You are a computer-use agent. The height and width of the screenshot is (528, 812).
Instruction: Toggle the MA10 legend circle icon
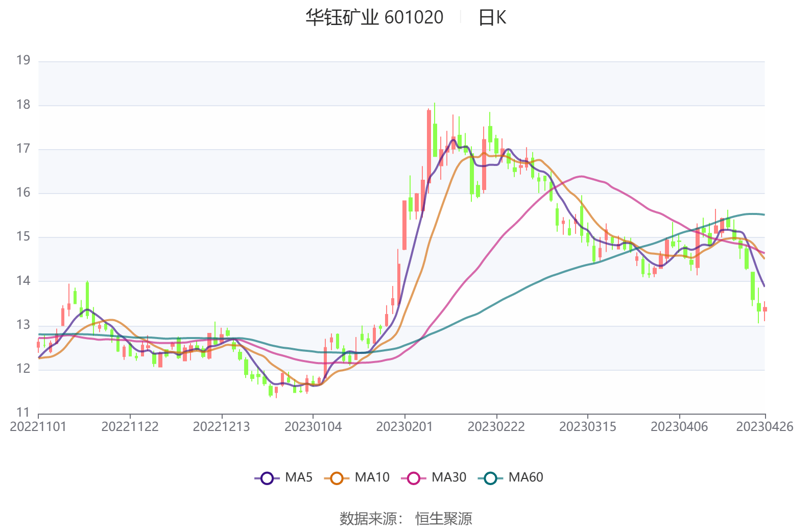click(337, 478)
